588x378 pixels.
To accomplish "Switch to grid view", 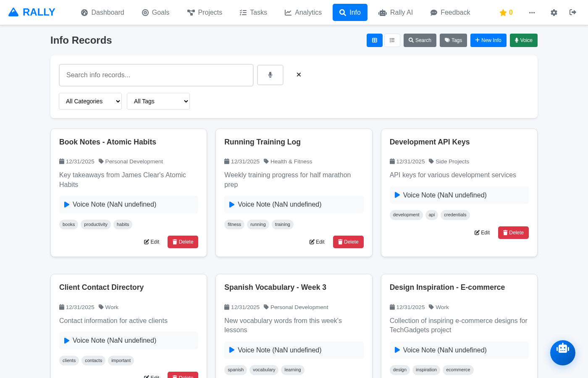I will (374, 40).
